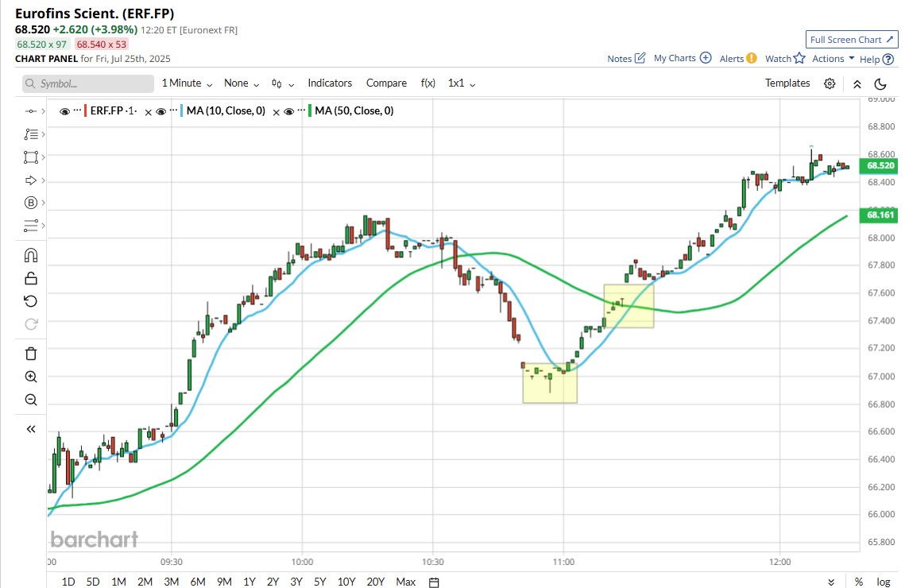Select the 6M time range
The image size is (905, 588).
click(198, 582)
